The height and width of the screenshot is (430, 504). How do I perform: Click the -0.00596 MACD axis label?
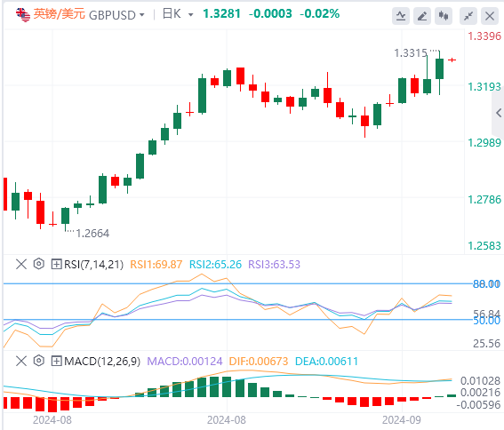(478, 404)
